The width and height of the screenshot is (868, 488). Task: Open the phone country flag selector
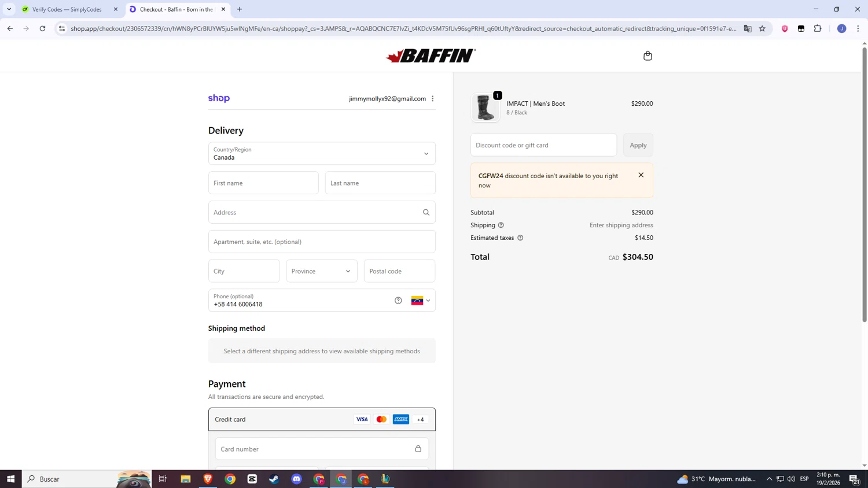tap(421, 301)
